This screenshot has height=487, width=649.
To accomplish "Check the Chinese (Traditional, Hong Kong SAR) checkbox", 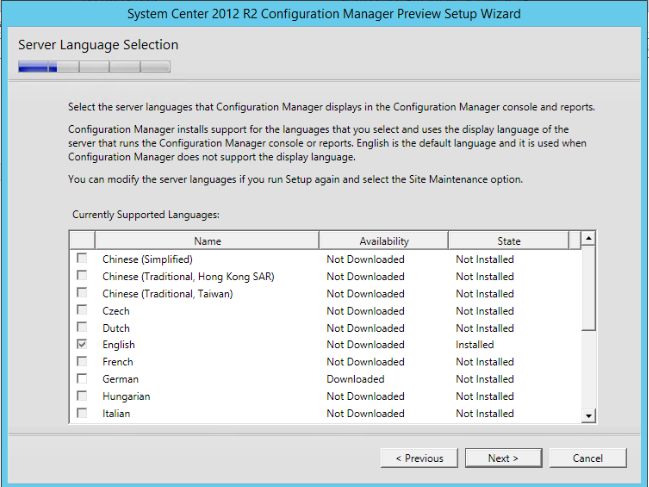I will [x=81, y=276].
